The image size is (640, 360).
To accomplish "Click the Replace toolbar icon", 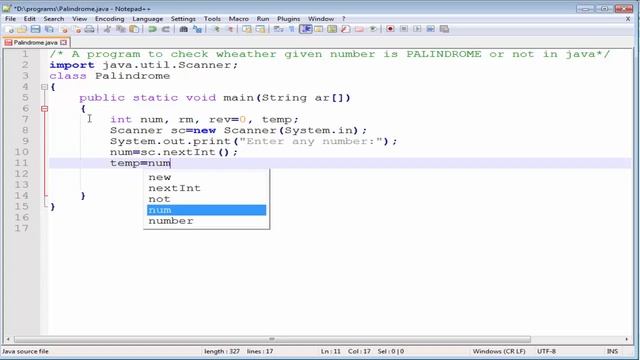I will click(x=197, y=29).
